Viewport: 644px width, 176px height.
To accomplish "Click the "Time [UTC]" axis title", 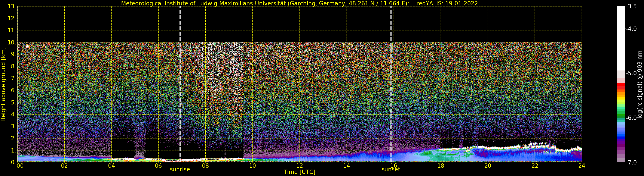I will click(x=300, y=172).
